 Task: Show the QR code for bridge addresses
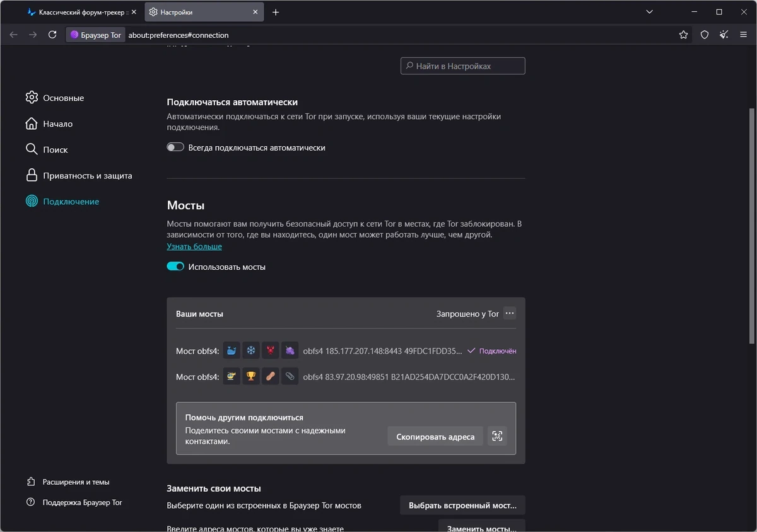pyautogui.click(x=497, y=436)
